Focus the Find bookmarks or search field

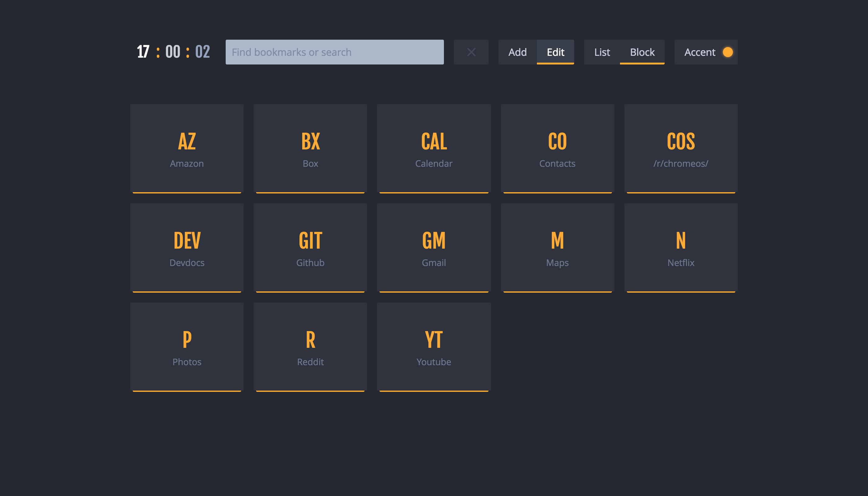[x=334, y=52]
